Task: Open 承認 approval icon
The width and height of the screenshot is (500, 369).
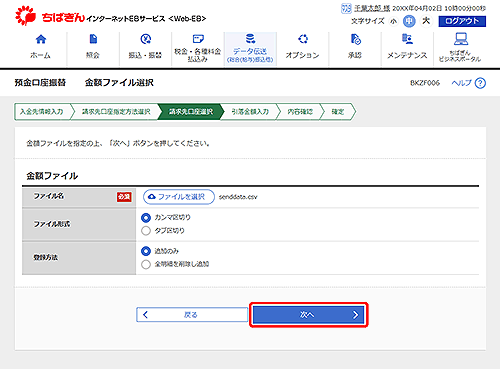Action: pos(355,39)
